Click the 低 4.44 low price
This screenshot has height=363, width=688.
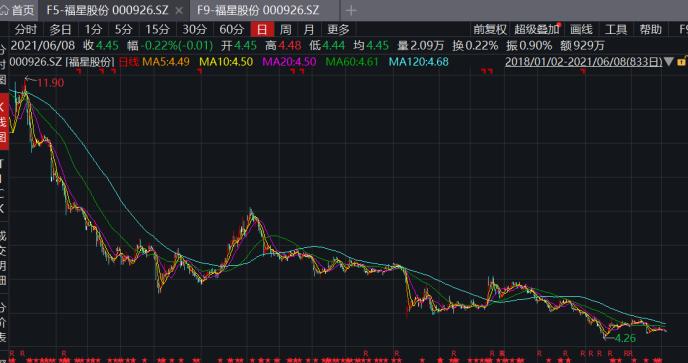327,46
